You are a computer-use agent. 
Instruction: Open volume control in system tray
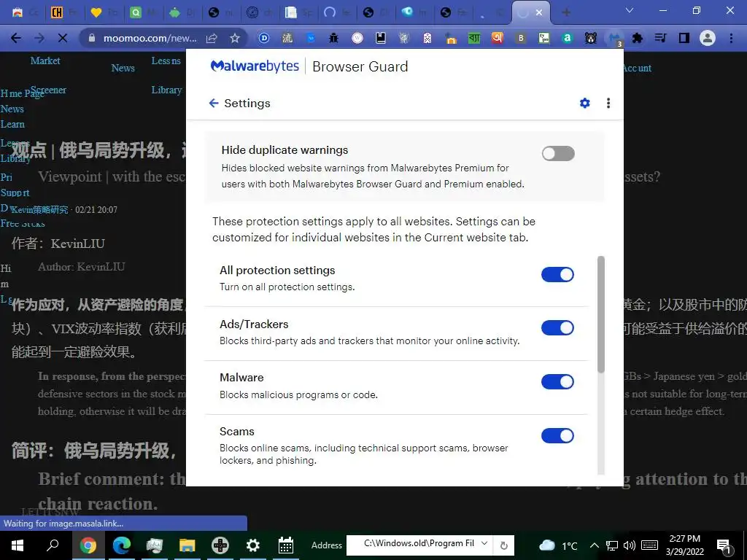pos(629,545)
